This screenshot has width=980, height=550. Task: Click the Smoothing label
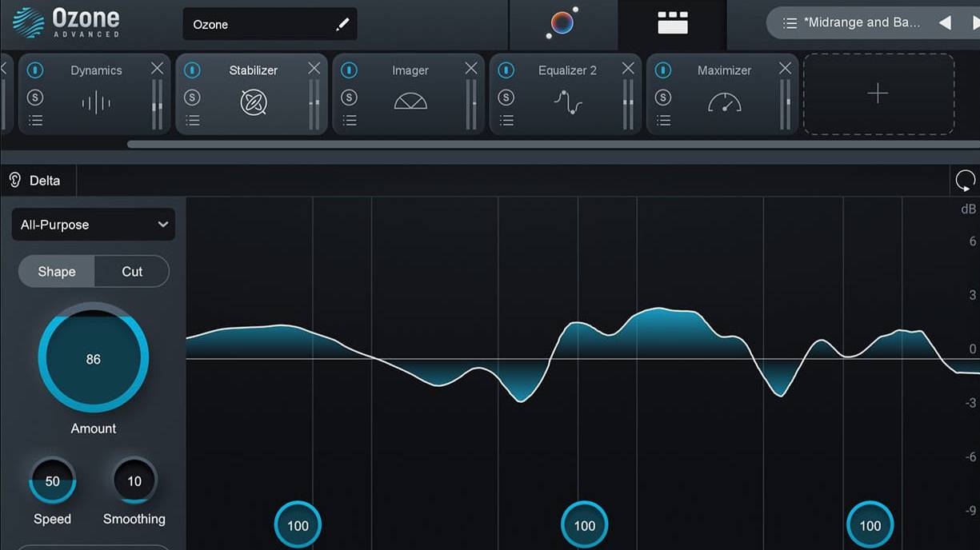point(134,519)
